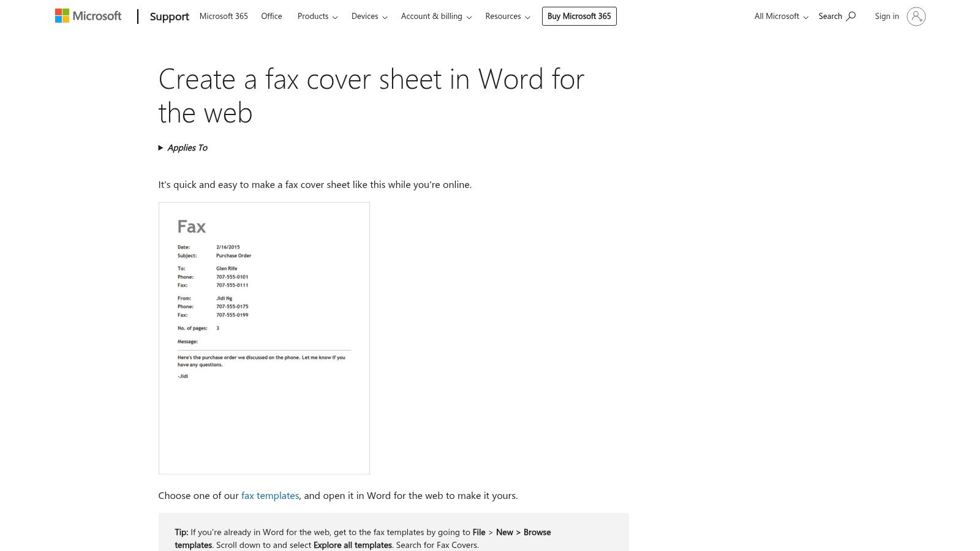Image resolution: width=980 pixels, height=551 pixels.
Task: Click the Buy Microsoft 365 button
Action: [579, 16]
